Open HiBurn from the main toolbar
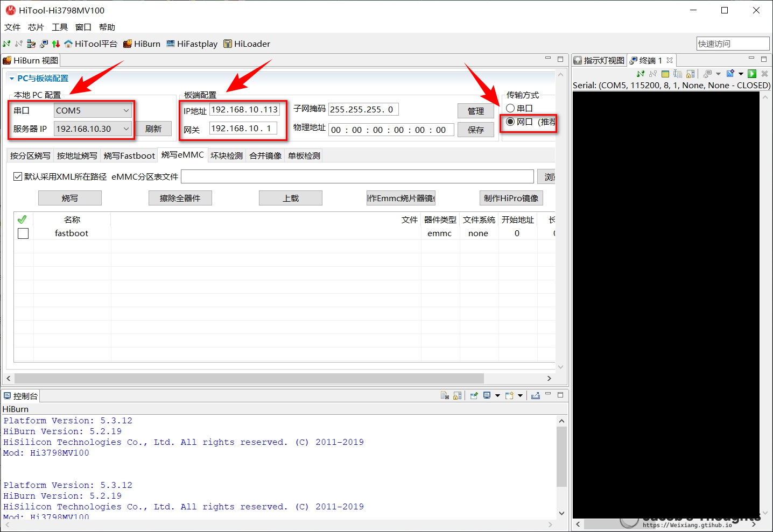773x532 pixels. click(x=142, y=44)
